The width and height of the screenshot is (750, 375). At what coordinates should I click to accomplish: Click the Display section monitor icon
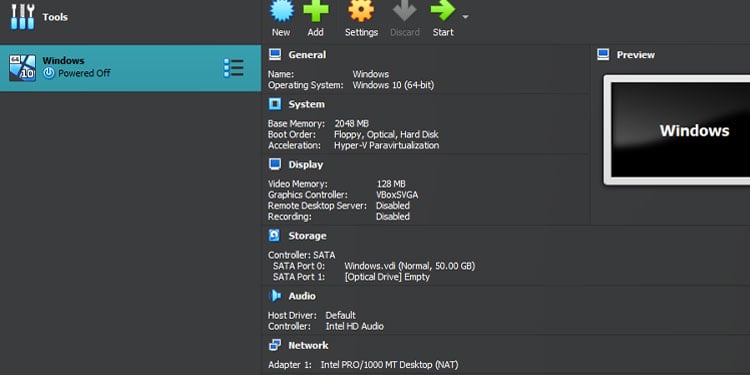click(x=275, y=164)
